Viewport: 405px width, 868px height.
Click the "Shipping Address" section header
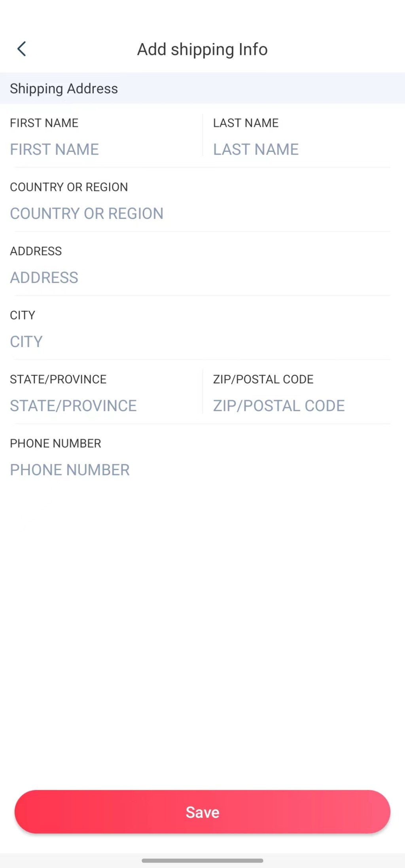tap(64, 89)
